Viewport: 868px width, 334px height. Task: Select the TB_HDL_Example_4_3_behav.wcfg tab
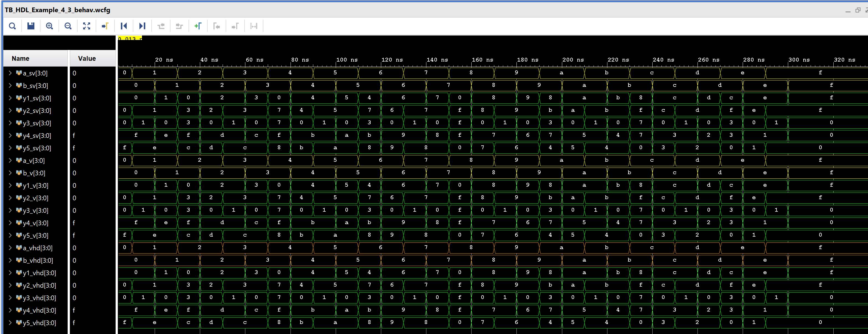[x=57, y=10]
